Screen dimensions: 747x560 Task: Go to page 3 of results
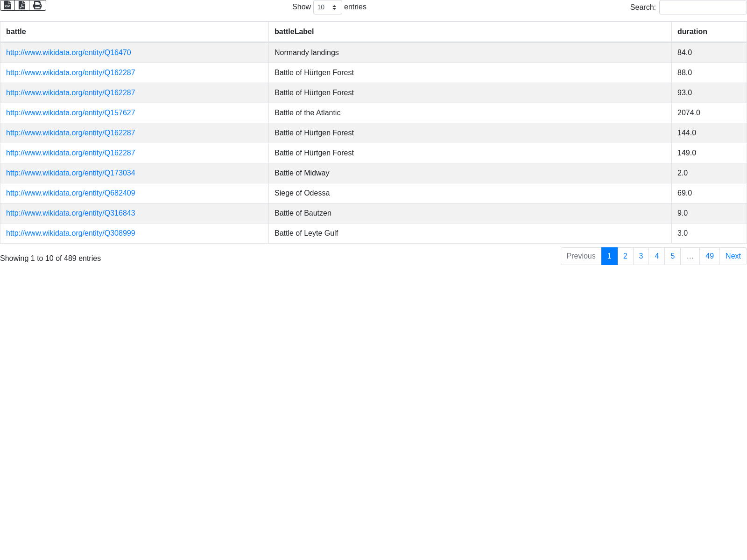[x=641, y=256]
